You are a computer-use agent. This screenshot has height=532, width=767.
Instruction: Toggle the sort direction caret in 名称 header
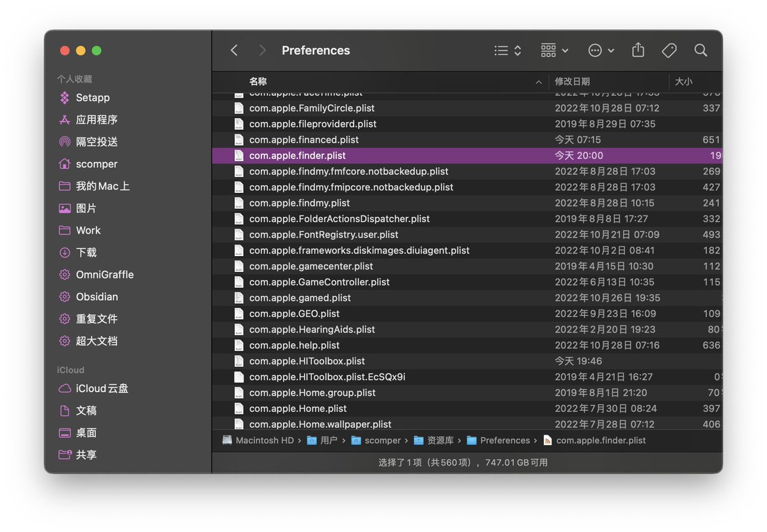tap(540, 82)
